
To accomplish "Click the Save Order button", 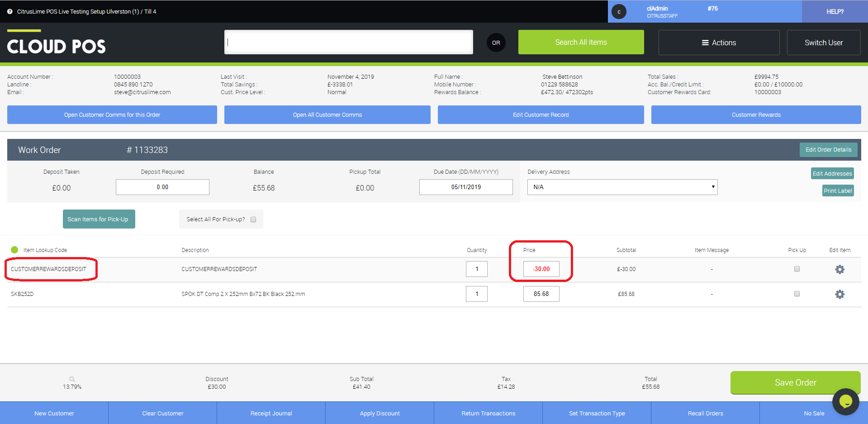I will [795, 382].
